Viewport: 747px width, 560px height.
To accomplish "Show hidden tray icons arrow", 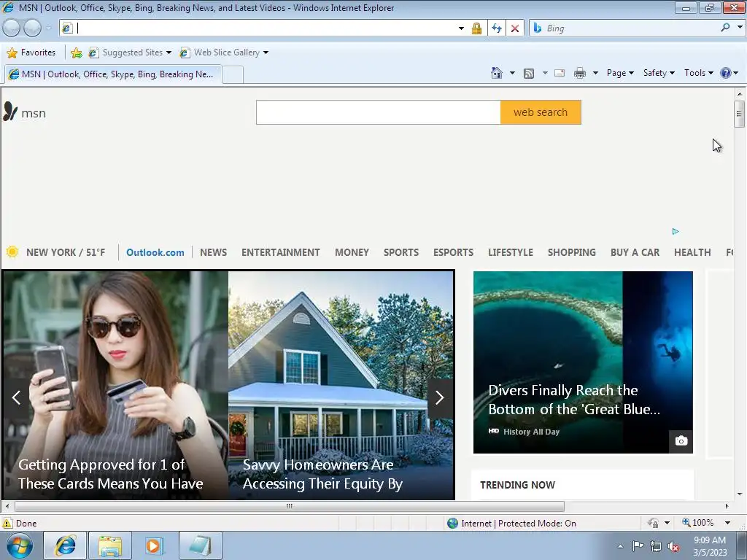I will (x=620, y=546).
